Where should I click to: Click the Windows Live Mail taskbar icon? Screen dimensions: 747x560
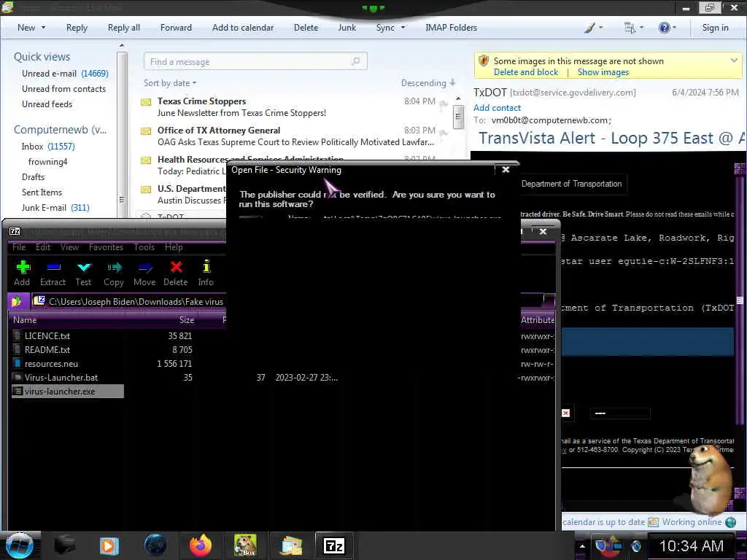[x=291, y=545]
